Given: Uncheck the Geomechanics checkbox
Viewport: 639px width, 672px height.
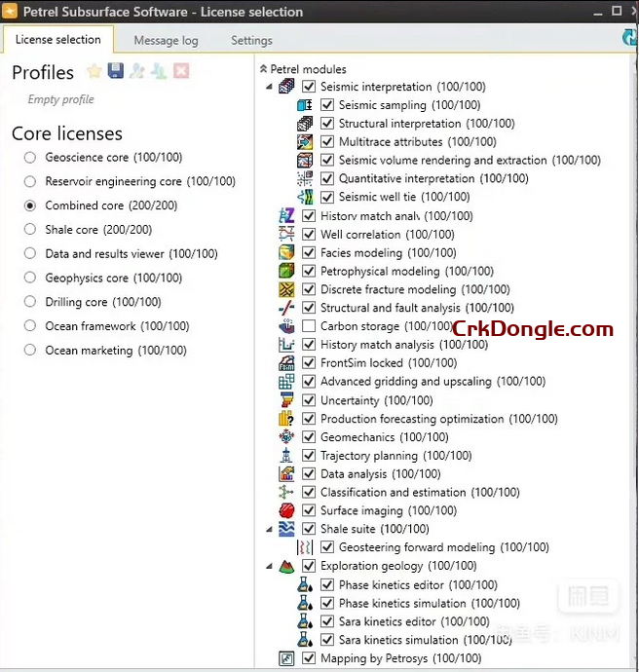Looking at the screenshot, I should click(309, 437).
